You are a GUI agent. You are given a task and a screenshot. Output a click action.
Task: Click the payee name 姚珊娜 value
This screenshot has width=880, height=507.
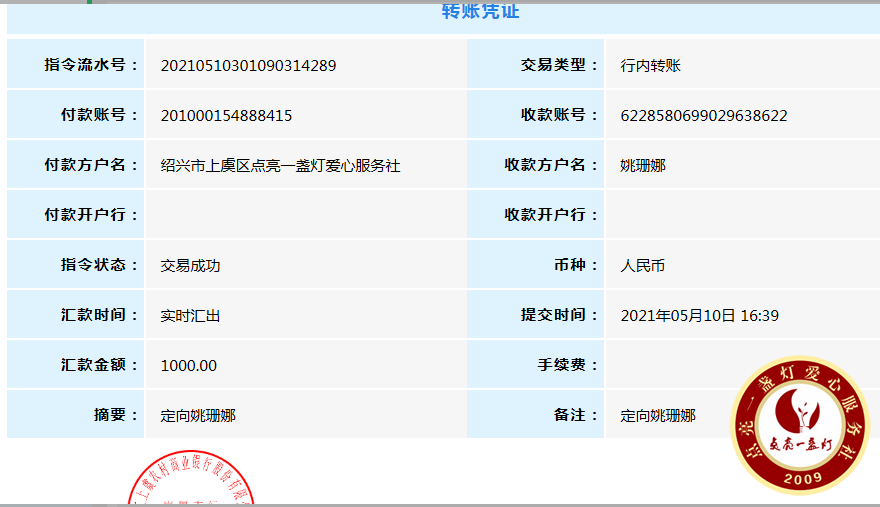643,166
